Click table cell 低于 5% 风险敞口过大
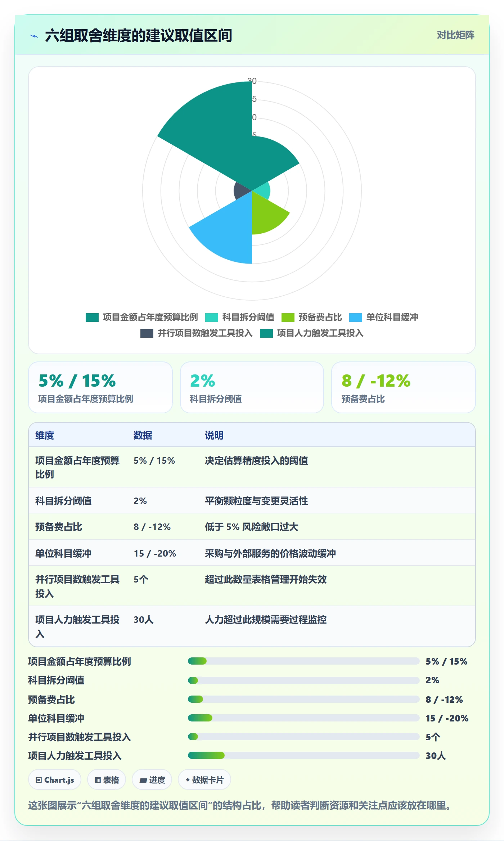This screenshot has height=841, width=504. [252, 527]
